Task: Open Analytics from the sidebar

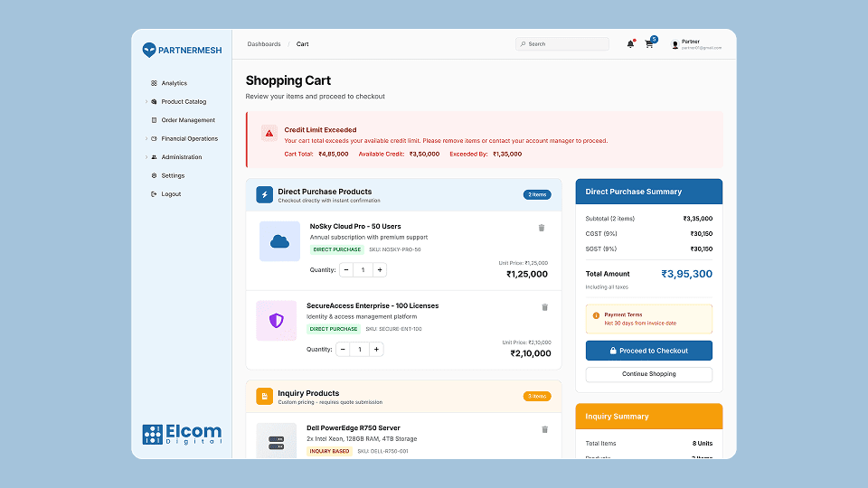Action: 174,83
